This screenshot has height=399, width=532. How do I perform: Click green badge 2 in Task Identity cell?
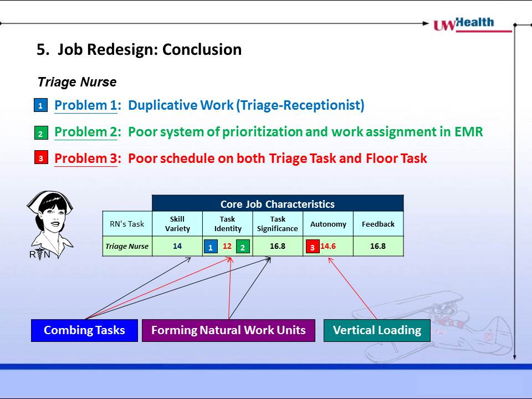pos(243,247)
